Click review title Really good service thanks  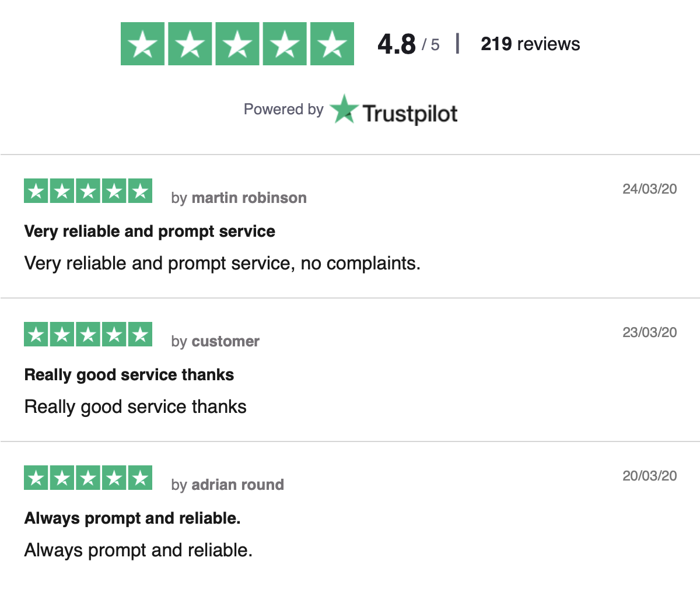coord(129,375)
